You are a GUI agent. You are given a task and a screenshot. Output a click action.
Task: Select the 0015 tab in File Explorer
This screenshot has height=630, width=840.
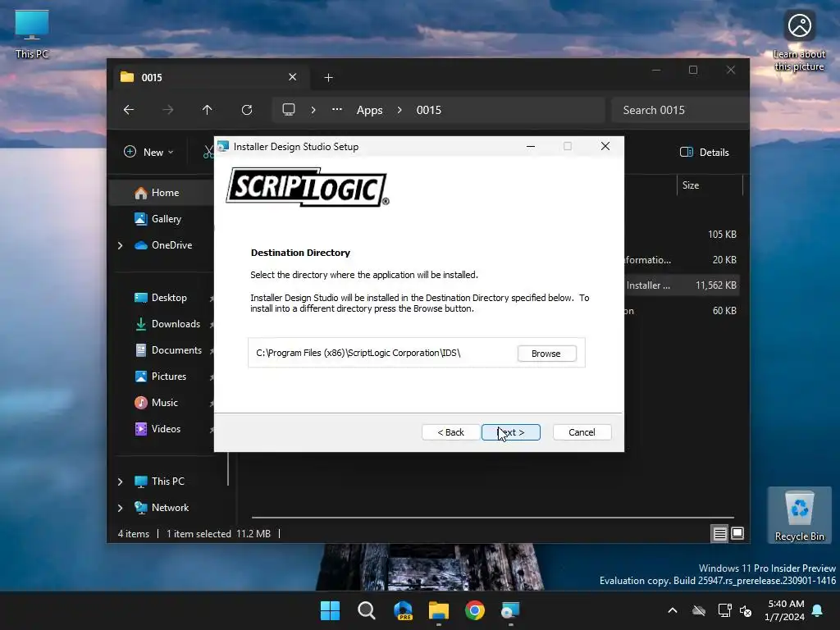click(x=209, y=77)
